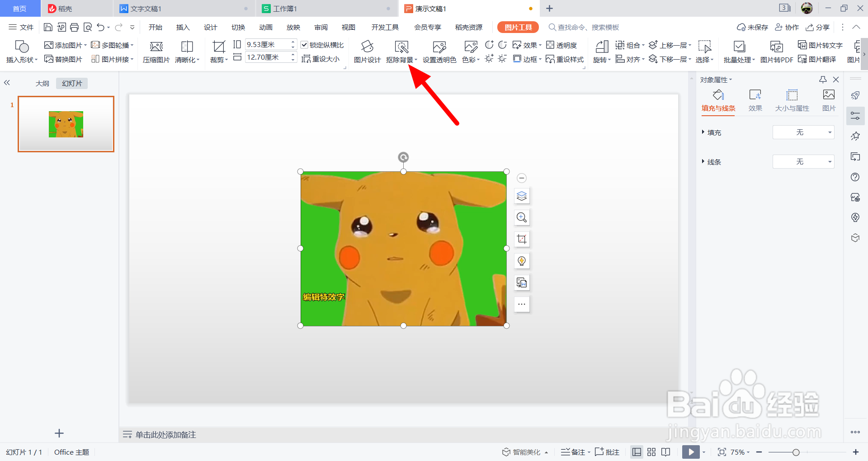Switch to the 动画 animation ribbon tab
Image resolution: width=868 pixels, height=461 pixels.
tap(266, 27)
